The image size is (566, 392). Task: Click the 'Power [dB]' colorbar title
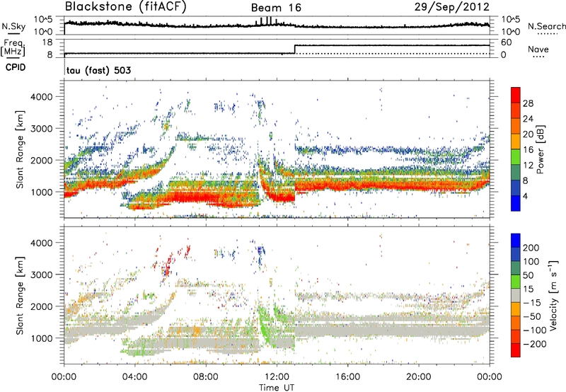(540, 149)
